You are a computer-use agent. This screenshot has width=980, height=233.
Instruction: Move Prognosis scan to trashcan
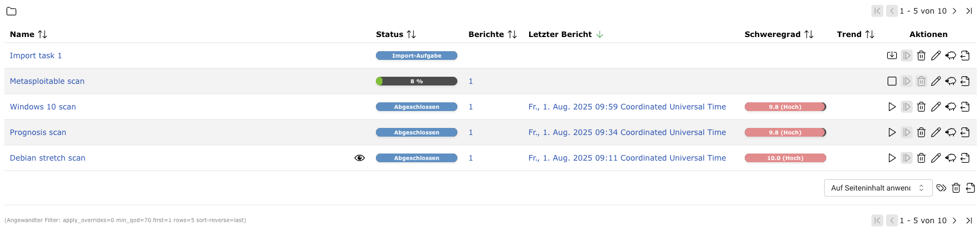click(x=921, y=132)
